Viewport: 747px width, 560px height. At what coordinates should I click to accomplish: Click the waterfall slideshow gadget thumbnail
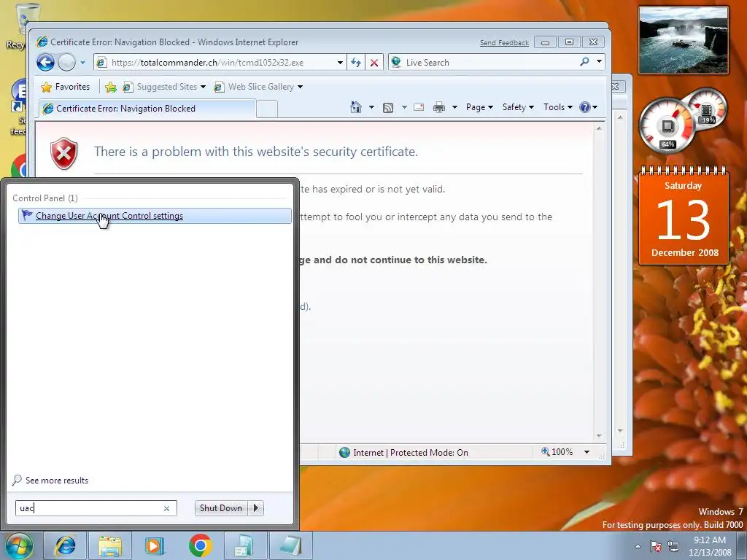tap(683, 40)
